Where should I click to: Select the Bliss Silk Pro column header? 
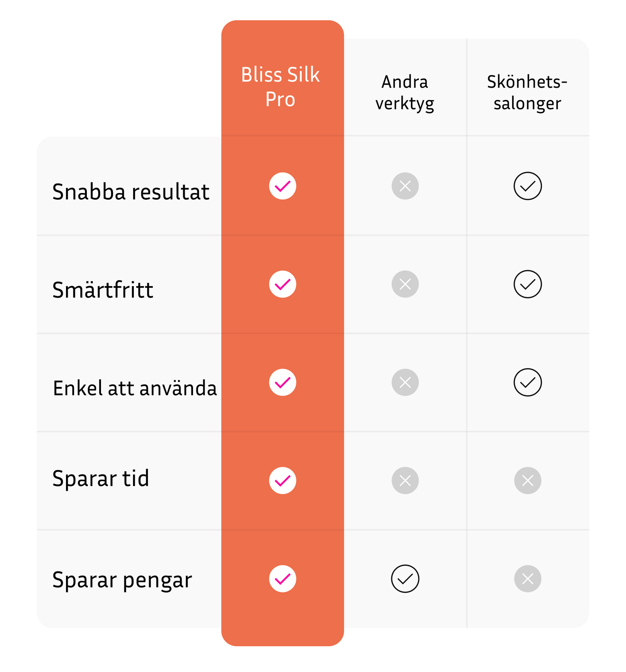pyautogui.click(x=280, y=87)
